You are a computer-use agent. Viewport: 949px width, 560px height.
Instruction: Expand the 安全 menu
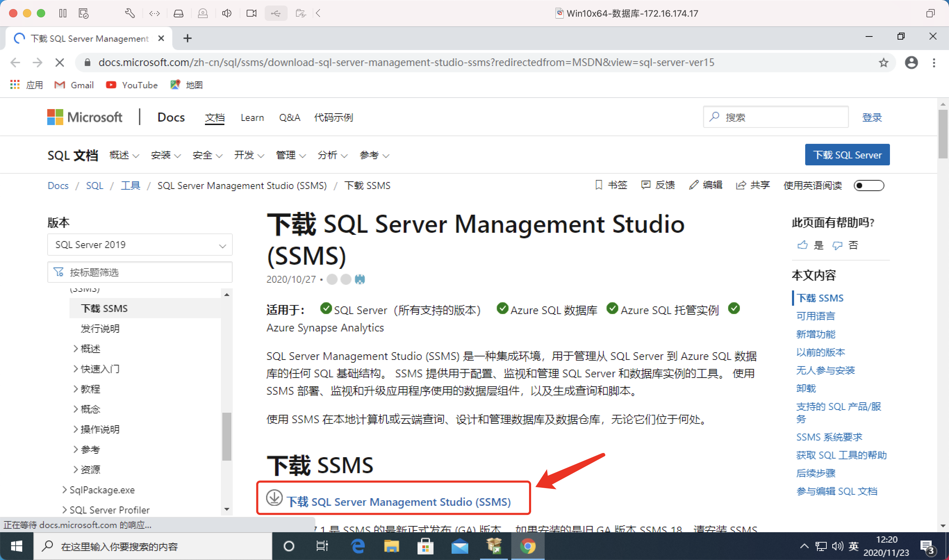point(207,155)
